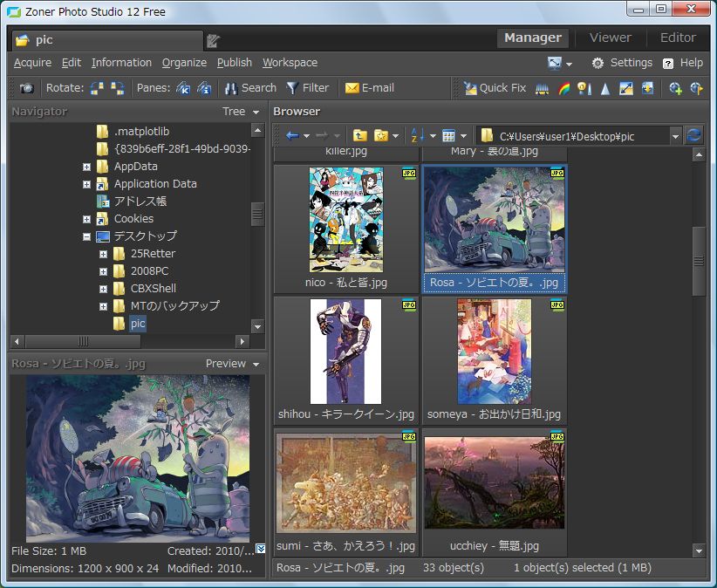The width and height of the screenshot is (717, 588).
Task: Go up one folder level
Action: coord(360,135)
